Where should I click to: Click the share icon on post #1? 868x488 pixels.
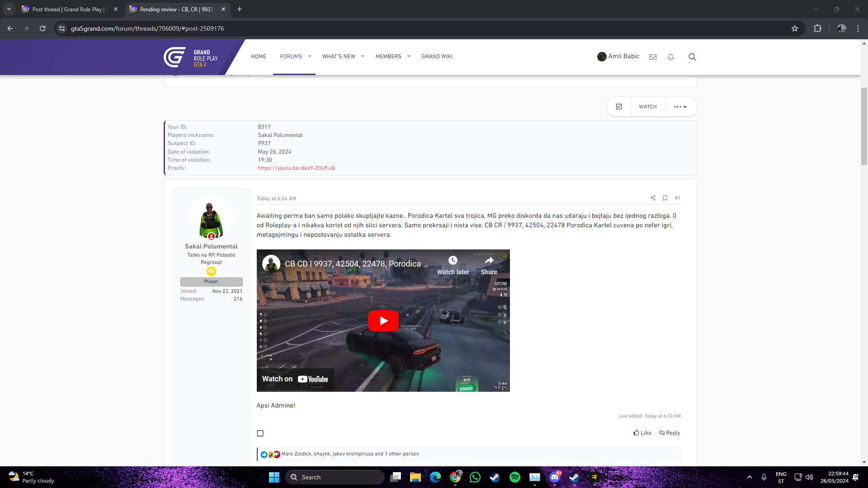pos(653,198)
